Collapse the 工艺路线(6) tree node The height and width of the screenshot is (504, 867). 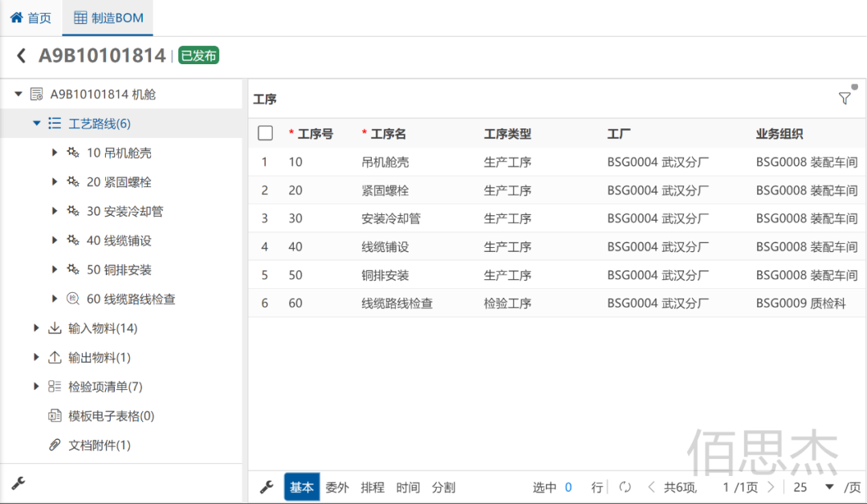(x=36, y=124)
